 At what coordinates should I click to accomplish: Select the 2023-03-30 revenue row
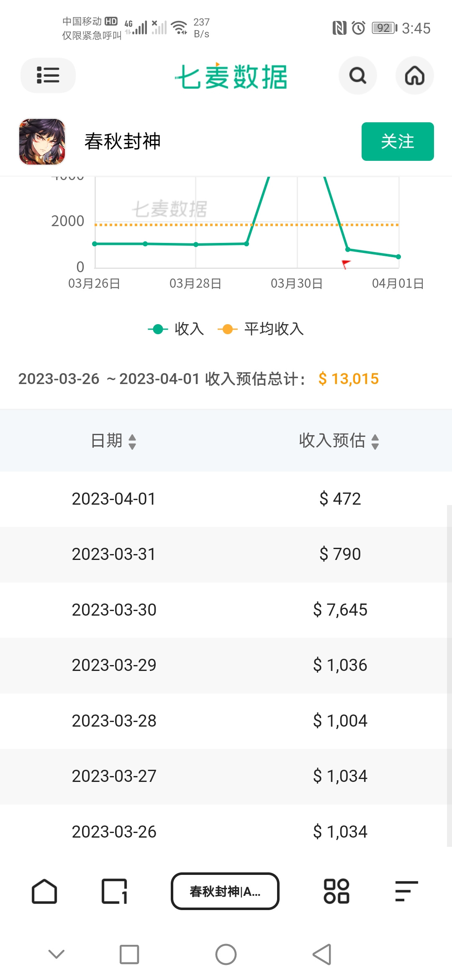226,610
